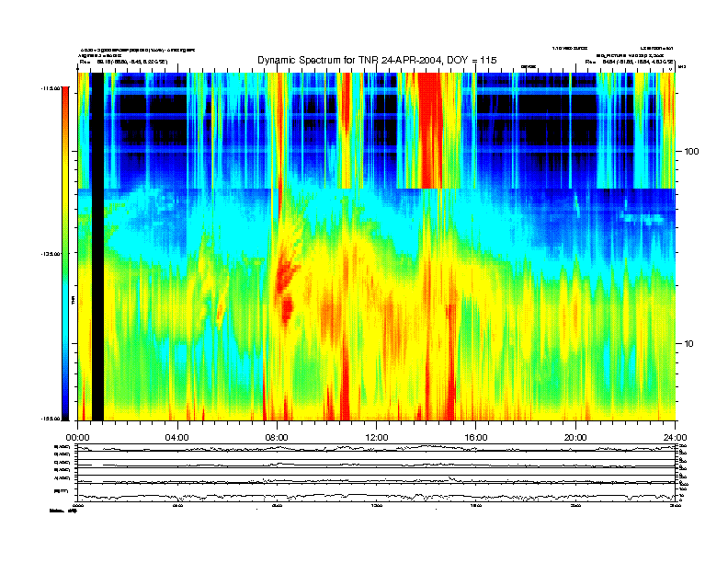Screen dimensions: 728x563
Task: Click the wide red burst near 14:00
Action: (x=431, y=131)
